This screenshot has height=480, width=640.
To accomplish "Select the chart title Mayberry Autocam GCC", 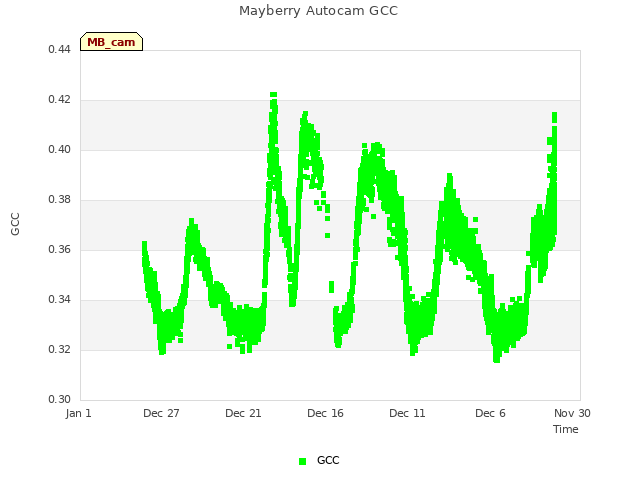I will click(318, 11).
